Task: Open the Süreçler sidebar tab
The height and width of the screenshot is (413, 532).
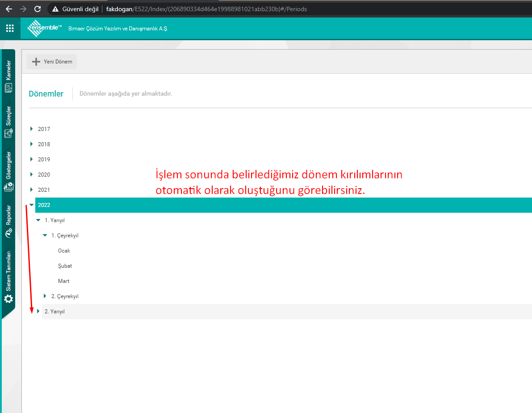Action: (8, 122)
